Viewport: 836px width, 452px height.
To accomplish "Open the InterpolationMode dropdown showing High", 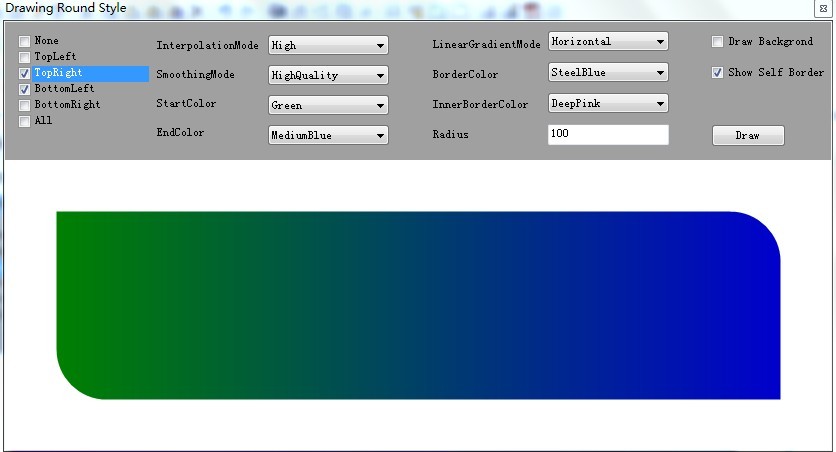I will pyautogui.click(x=328, y=45).
